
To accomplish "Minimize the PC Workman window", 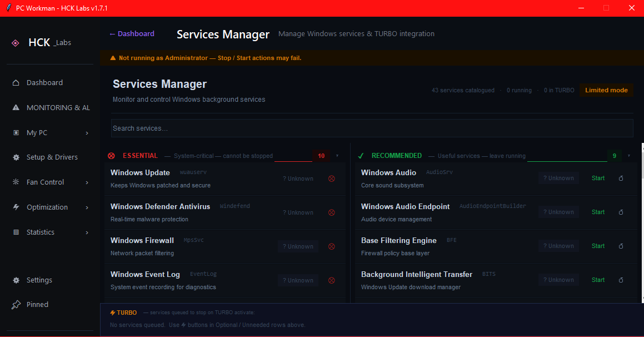I will 581,8.
